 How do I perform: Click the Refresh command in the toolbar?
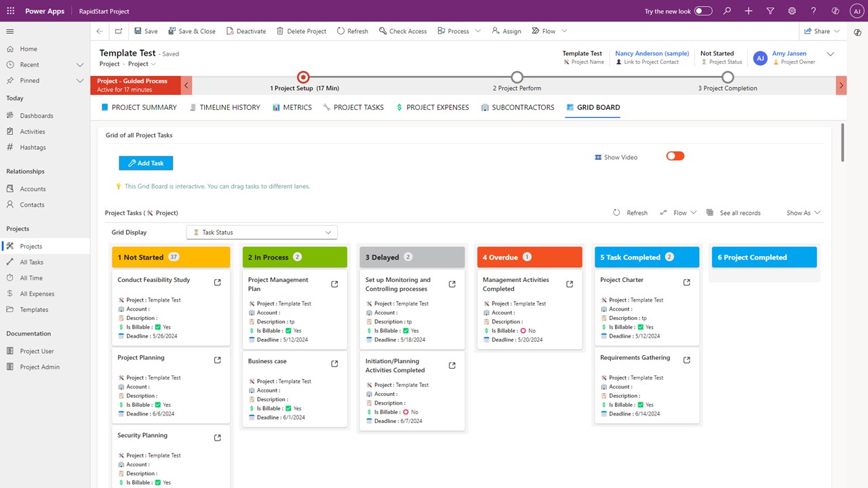click(352, 31)
